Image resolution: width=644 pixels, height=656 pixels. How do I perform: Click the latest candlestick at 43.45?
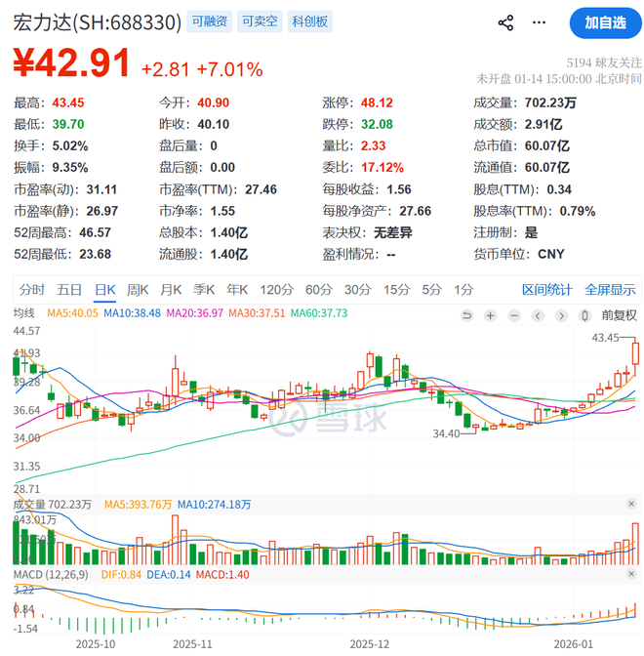coord(635,354)
